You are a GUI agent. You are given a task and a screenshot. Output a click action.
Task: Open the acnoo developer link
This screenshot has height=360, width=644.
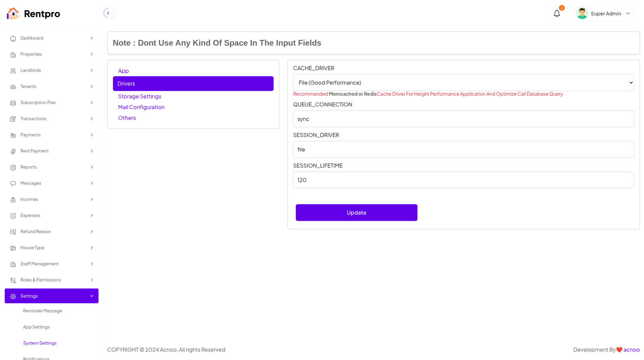click(632, 350)
